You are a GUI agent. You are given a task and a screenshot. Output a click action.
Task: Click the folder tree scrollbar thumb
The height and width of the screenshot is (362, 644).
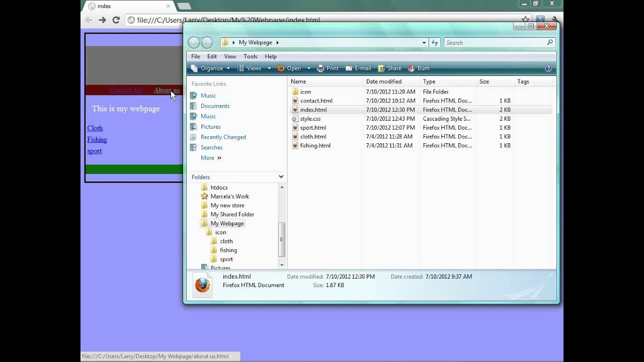point(282,240)
